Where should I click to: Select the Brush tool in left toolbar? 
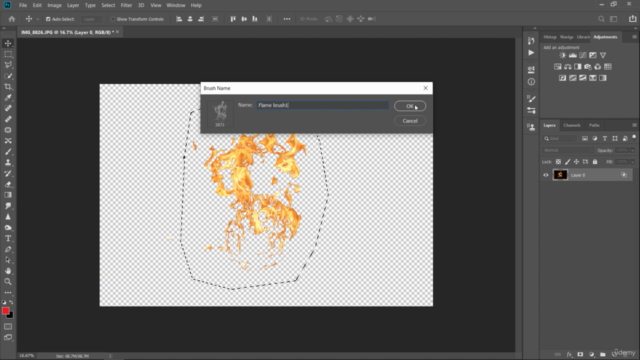tap(8, 151)
